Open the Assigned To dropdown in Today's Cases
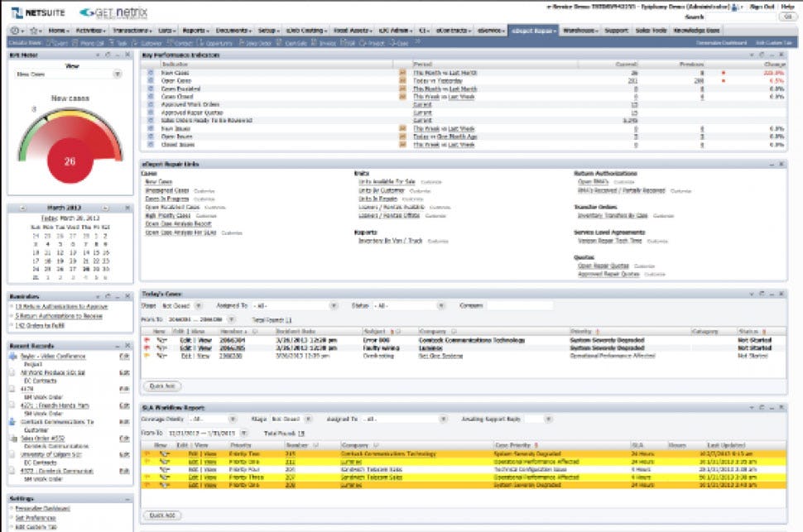The width and height of the screenshot is (803, 532). point(334,305)
